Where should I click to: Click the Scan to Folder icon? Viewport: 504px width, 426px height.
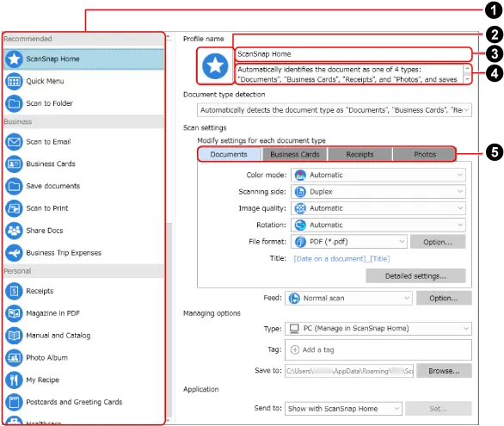tap(14, 103)
